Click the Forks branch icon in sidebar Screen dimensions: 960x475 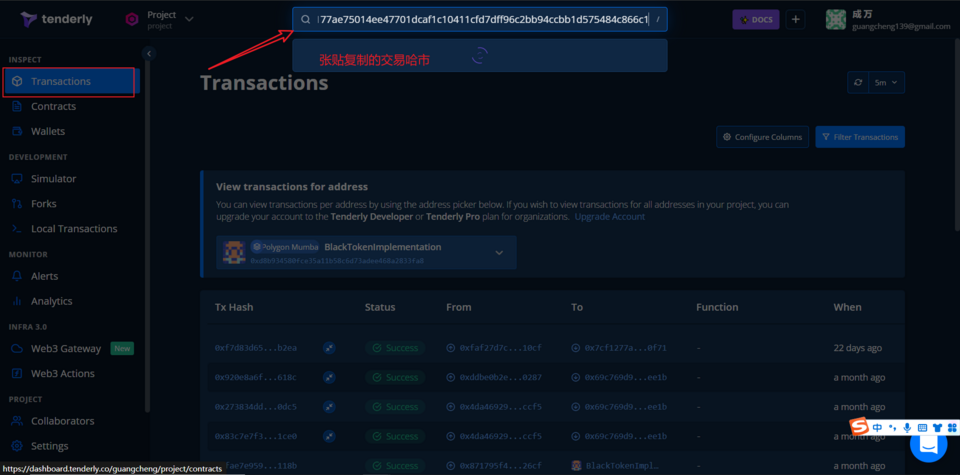tap(17, 204)
